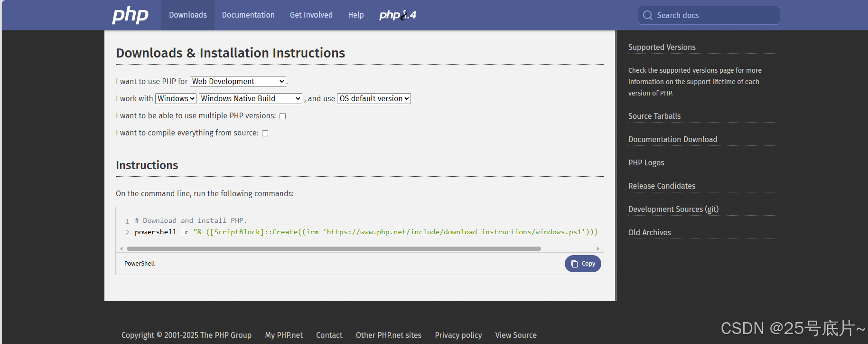Open the Supported Versions sidebar link
Screen dimensions: 868x344
click(x=662, y=47)
